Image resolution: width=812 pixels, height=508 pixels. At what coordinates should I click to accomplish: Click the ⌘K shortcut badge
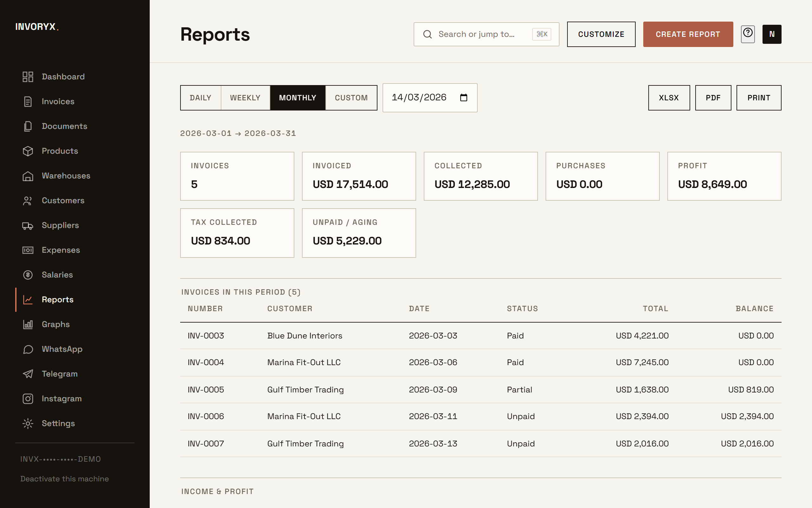click(541, 34)
